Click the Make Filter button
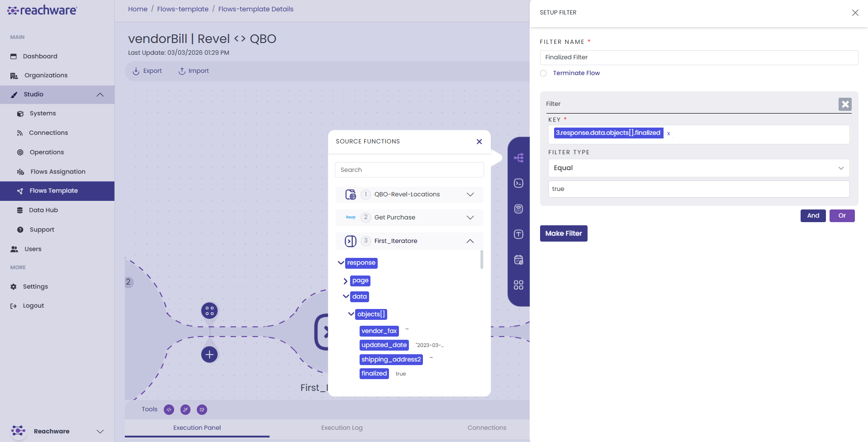Viewport: 868px width, 442px height. pyautogui.click(x=564, y=233)
